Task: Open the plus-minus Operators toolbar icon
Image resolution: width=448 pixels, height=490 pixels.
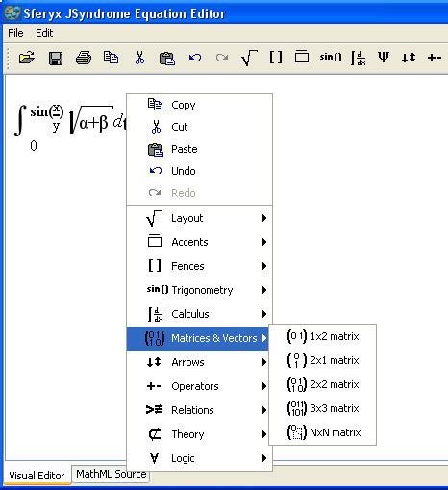Action: coord(435,58)
